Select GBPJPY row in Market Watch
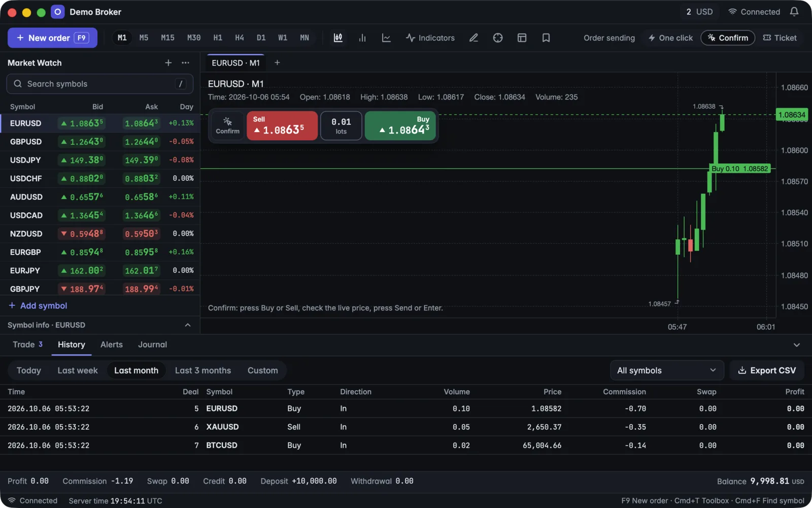Viewport: 812px width, 508px height. click(x=100, y=289)
